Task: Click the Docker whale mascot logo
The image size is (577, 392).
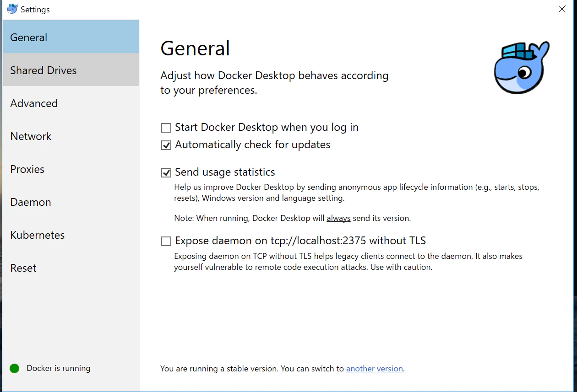Action: tap(522, 67)
